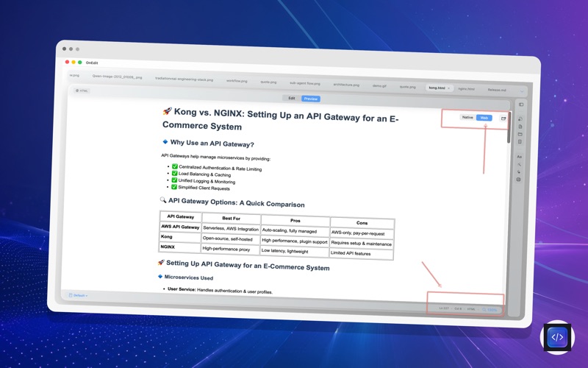The height and width of the screenshot is (368, 588).
Task: Switch to the sub-agent flow.png tab
Action: click(305, 83)
